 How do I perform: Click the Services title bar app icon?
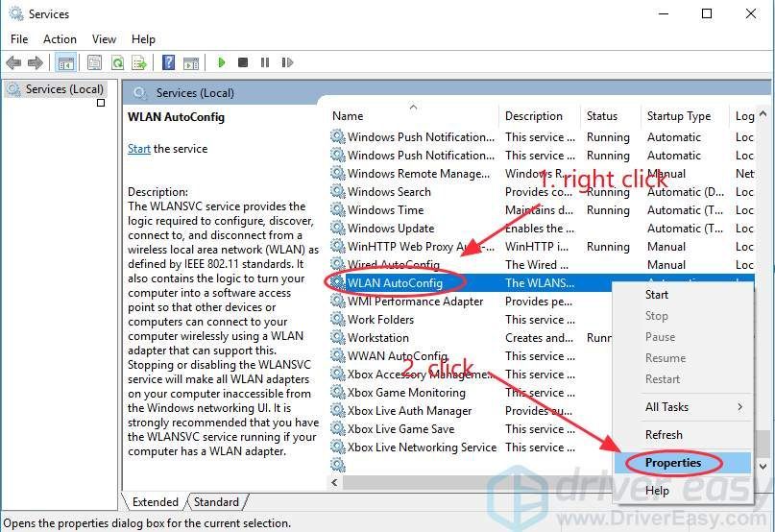[x=15, y=13]
